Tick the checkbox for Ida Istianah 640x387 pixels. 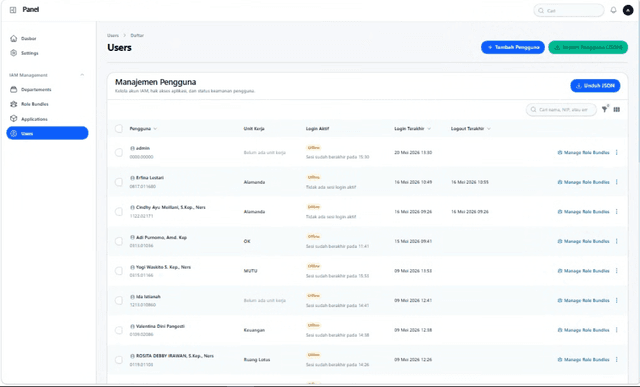(119, 300)
